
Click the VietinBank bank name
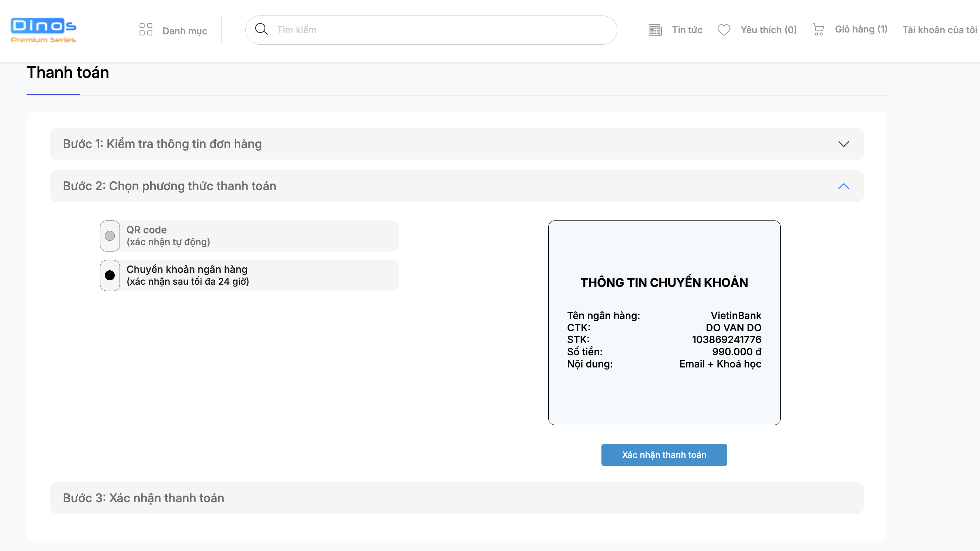[x=736, y=315]
